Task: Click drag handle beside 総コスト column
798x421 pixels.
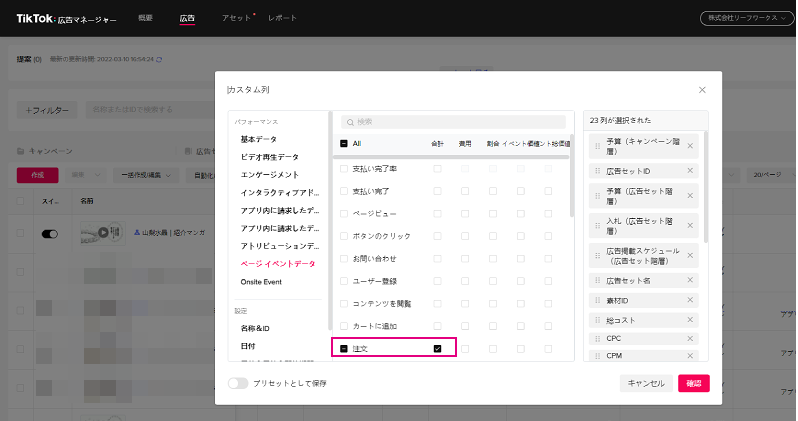Action: [x=598, y=320]
